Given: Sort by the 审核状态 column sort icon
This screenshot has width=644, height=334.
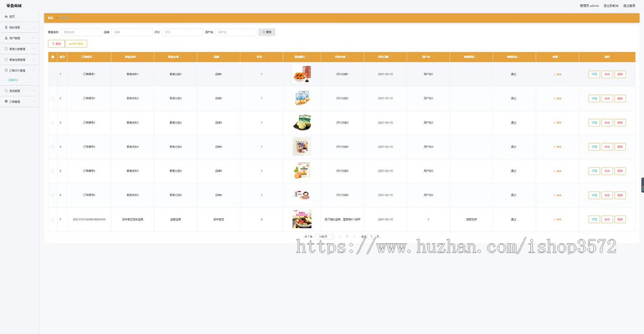Looking at the screenshot, I should 519,57.
